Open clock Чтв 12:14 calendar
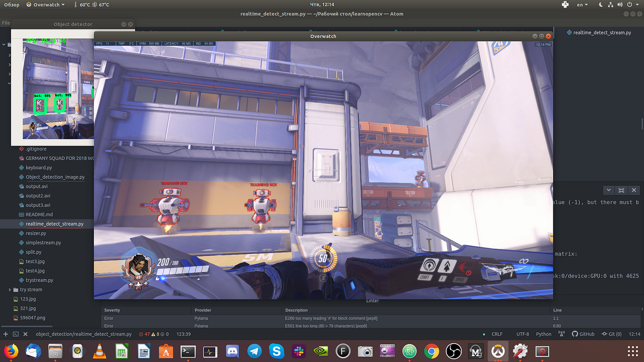644x362 pixels. coord(322,5)
